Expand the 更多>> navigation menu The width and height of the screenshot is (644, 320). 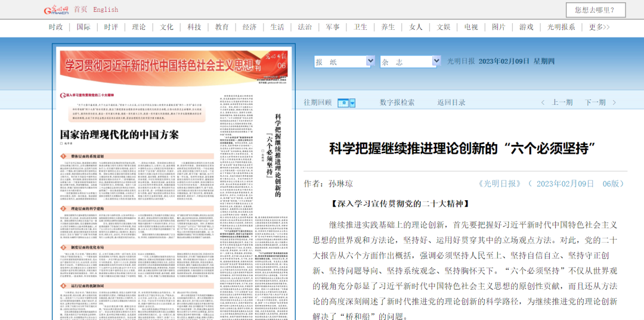599,27
